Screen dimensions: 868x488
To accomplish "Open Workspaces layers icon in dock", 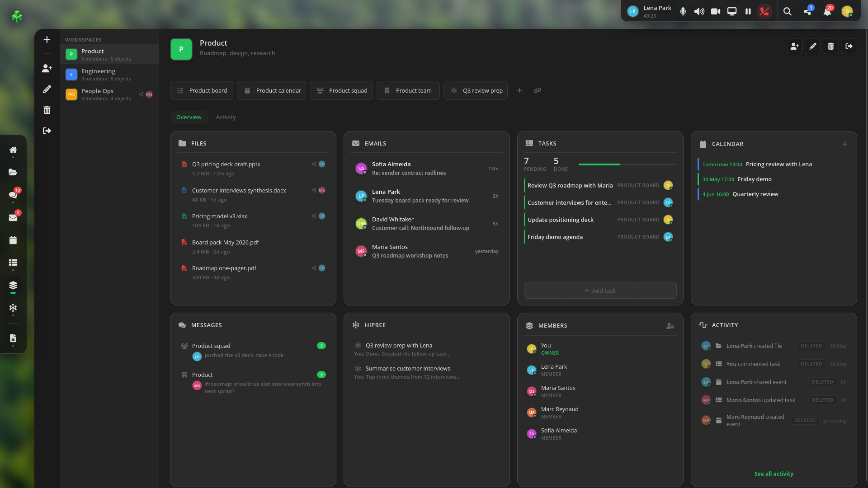I will (13, 285).
